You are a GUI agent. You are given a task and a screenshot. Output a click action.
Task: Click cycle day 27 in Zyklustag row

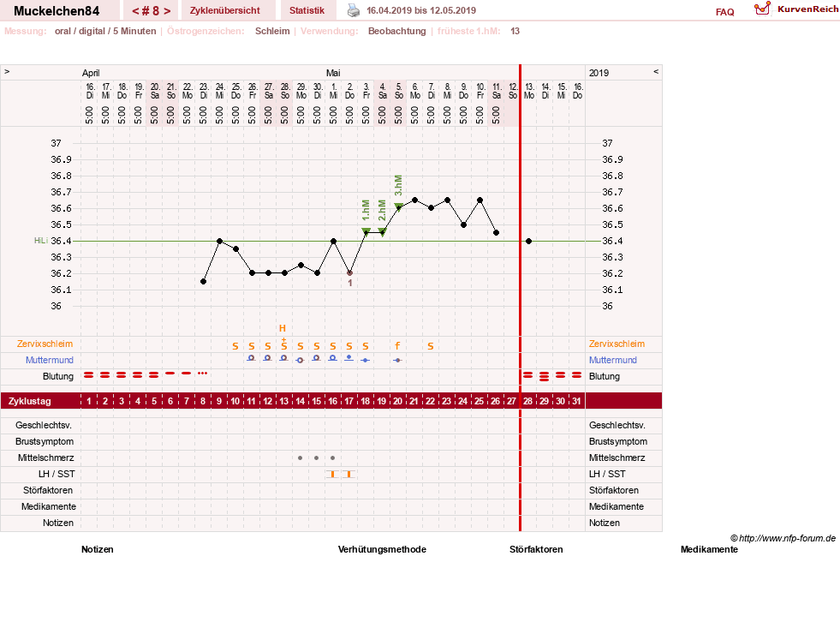(x=511, y=402)
